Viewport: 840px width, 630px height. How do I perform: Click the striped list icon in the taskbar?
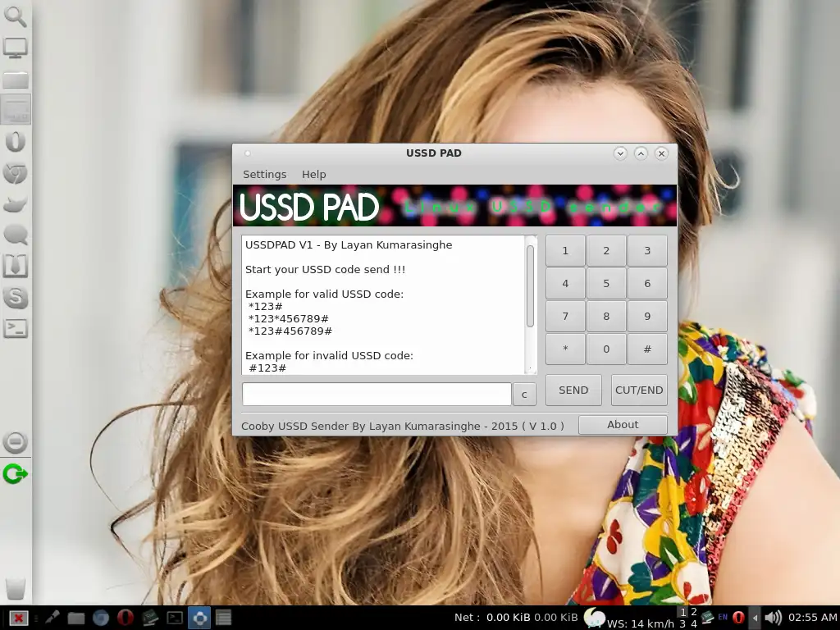point(223,619)
